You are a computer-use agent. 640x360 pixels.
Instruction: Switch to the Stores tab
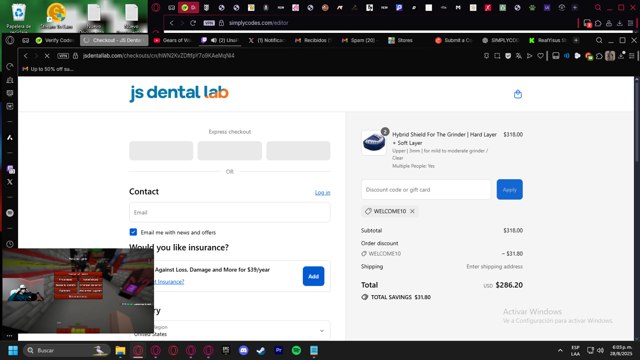[x=406, y=40]
